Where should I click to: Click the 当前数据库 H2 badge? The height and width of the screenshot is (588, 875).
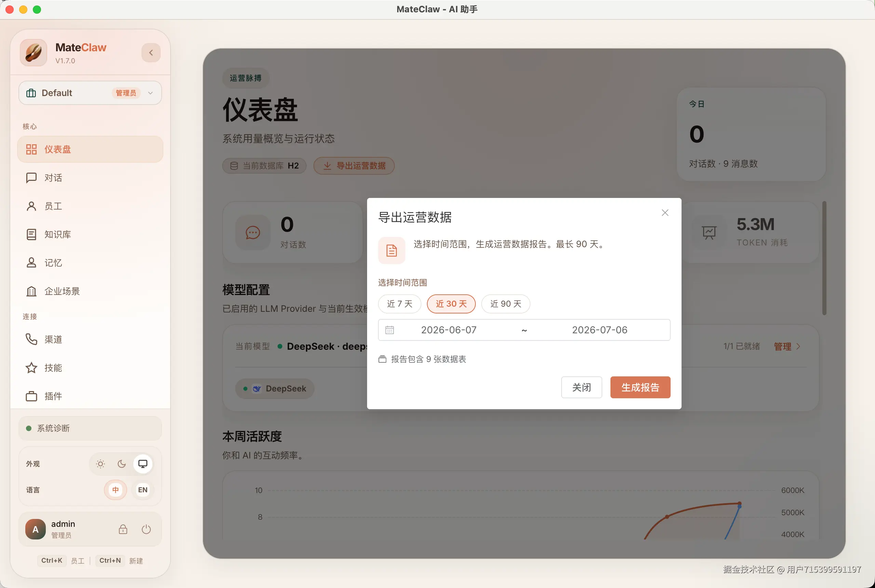tap(264, 166)
